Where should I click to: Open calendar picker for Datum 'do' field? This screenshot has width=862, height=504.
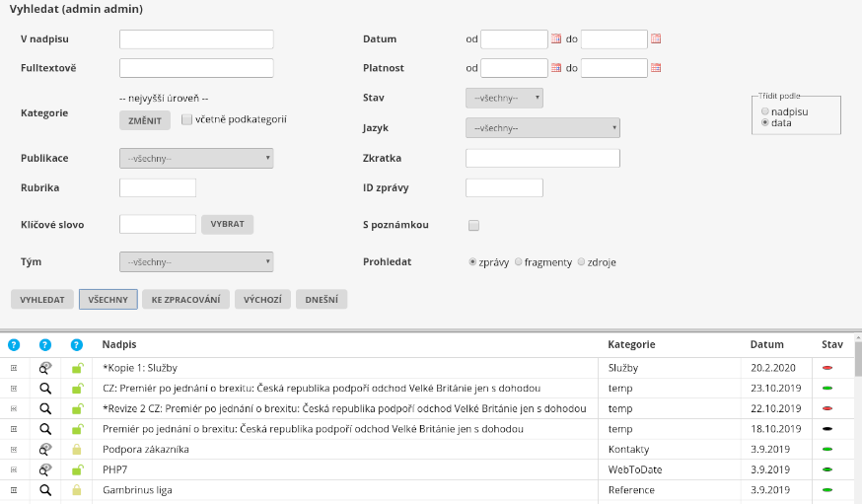[656, 39]
